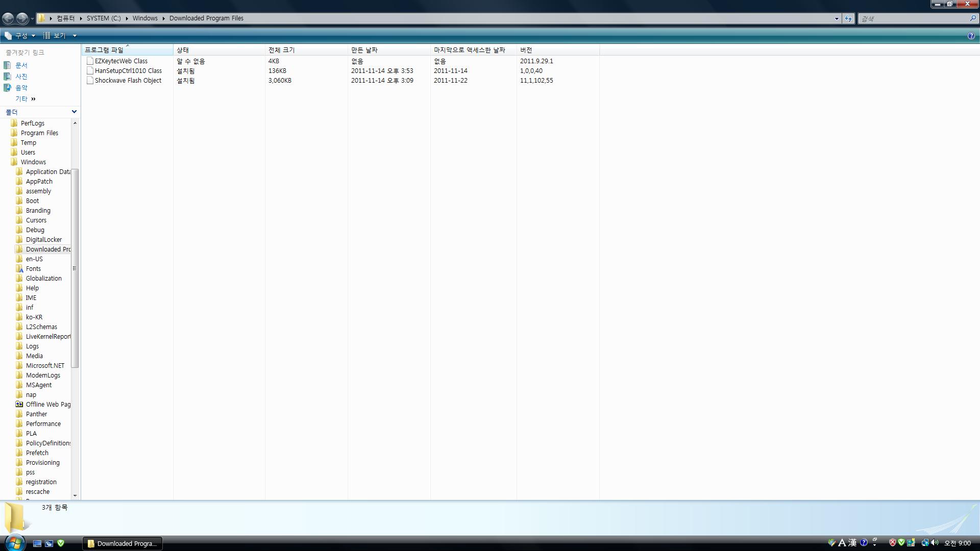Click folder tree scrollbar down arrow
980x551 pixels.
click(x=75, y=495)
